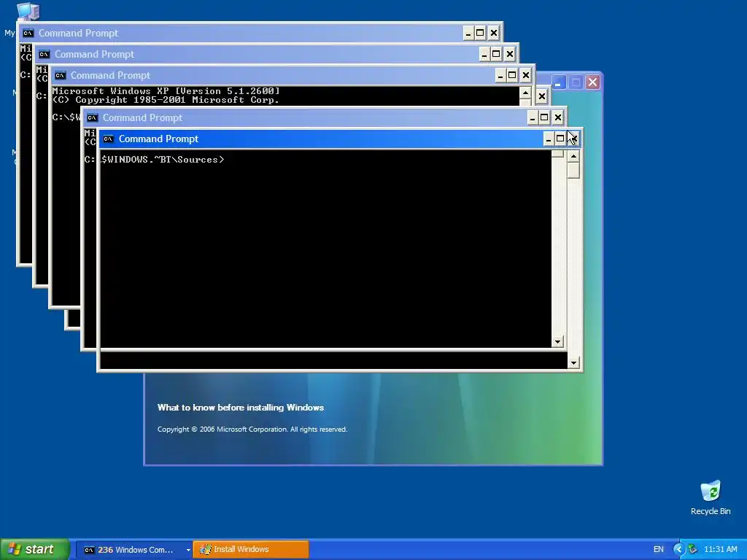747x560 pixels.
Task: Click the title icon of the Command Prompt showing Version 5.1.2600
Action: click(x=60, y=75)
